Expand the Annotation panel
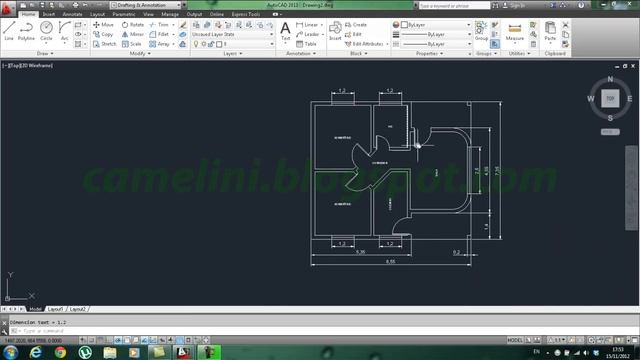 301,53
